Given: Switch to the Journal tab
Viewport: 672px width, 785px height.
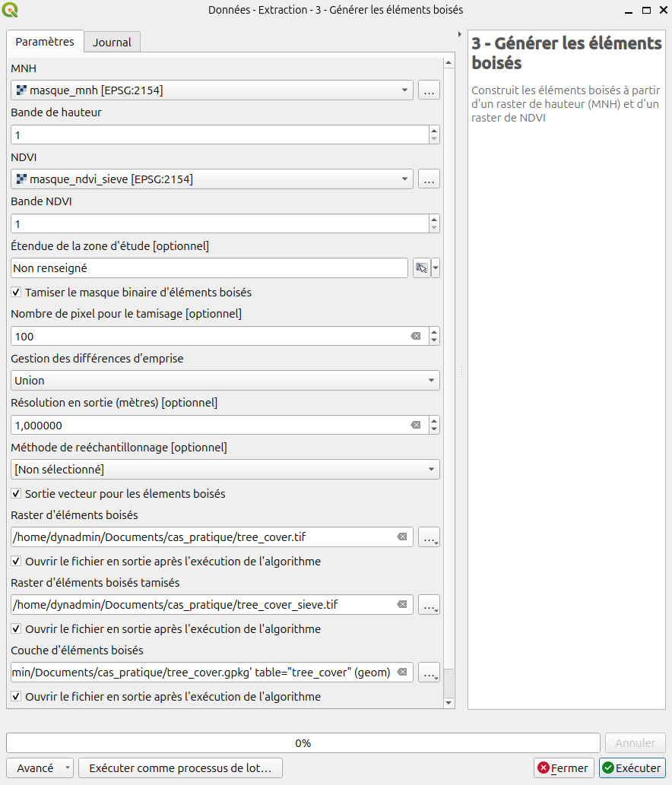Looking at the screenshot, I should (x=112, y=43).
